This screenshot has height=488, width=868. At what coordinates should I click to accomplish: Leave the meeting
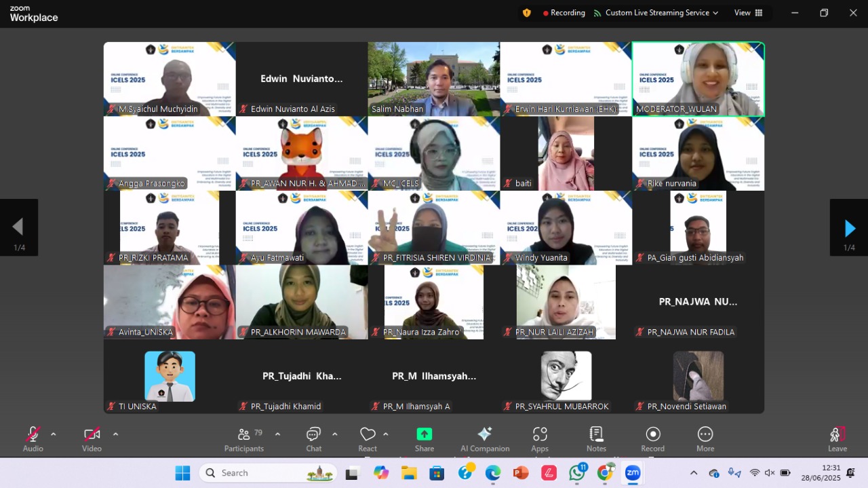point(837,438)
